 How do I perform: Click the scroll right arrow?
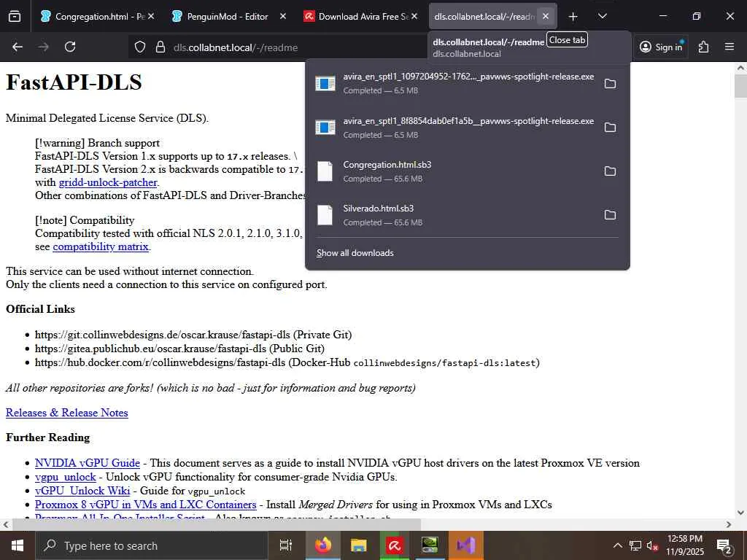729,524
